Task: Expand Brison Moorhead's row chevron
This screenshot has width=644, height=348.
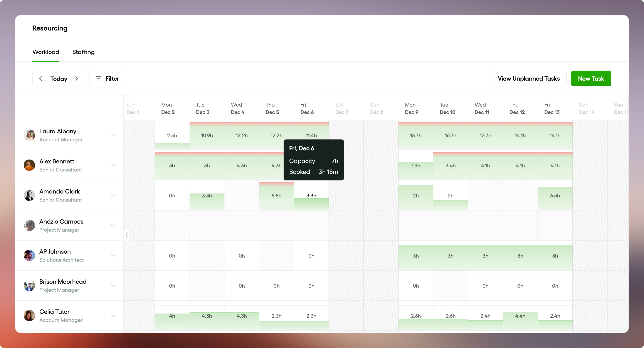Action: [113, 285]
